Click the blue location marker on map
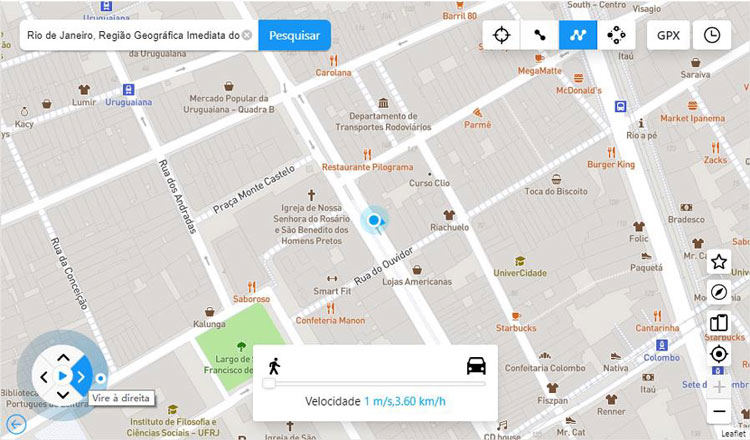The width and height of the screenshot is (750, 440). [374, 220]
